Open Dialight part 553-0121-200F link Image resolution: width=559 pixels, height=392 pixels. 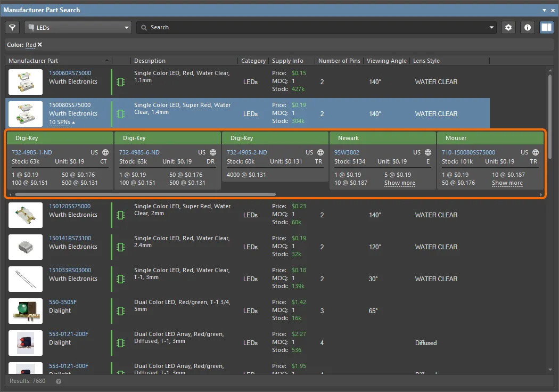69,334
